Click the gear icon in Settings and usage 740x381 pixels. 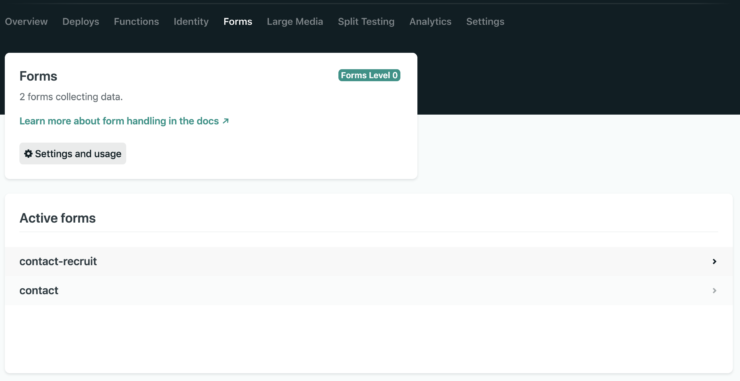pyautogui.click(x=28, y=153)
